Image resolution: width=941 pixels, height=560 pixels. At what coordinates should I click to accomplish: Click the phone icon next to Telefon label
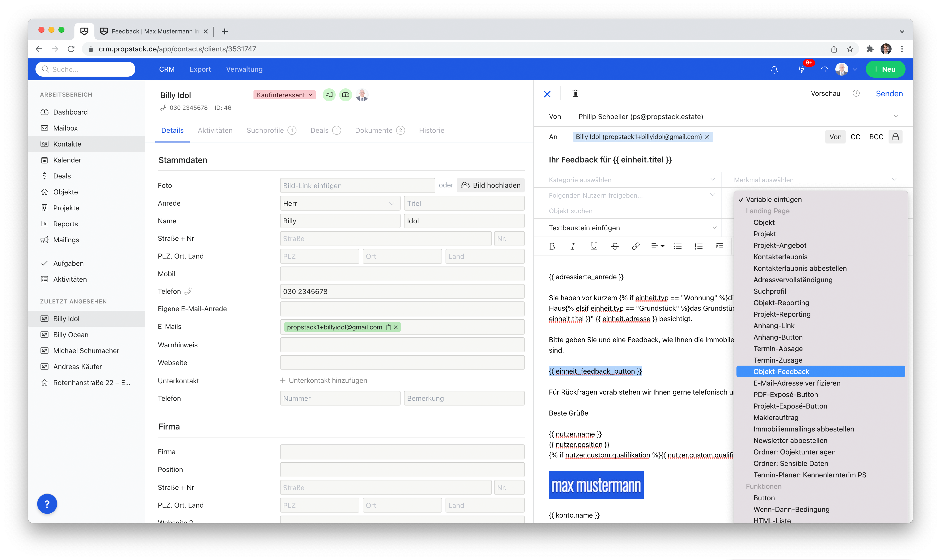pos(188,291)
